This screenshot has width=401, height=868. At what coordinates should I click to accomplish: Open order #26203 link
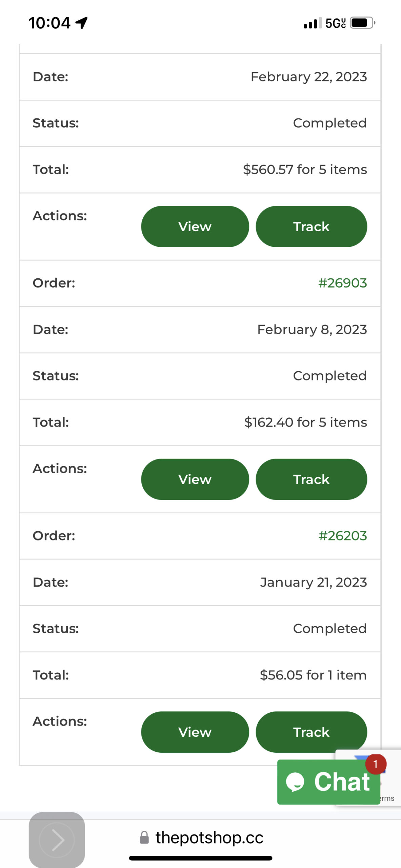click(x=342, y=536)
